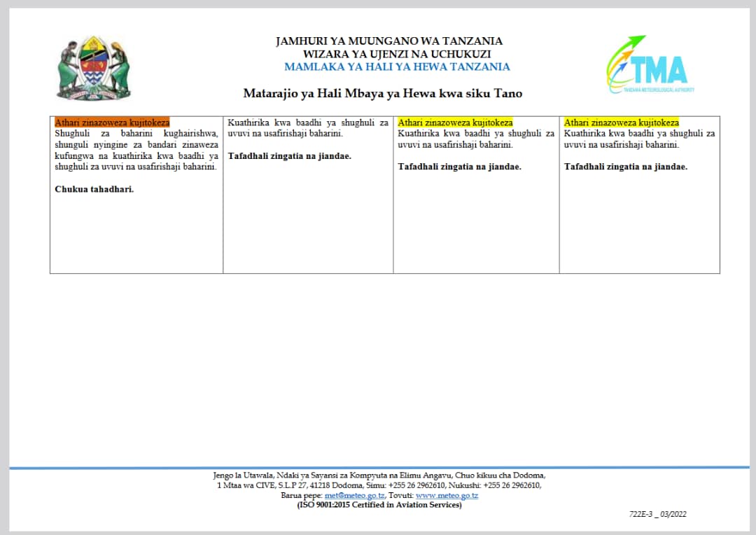
Task: Click 'Tafadhali zingatia na jiandae.' in third column
Action: click(459, 167)
